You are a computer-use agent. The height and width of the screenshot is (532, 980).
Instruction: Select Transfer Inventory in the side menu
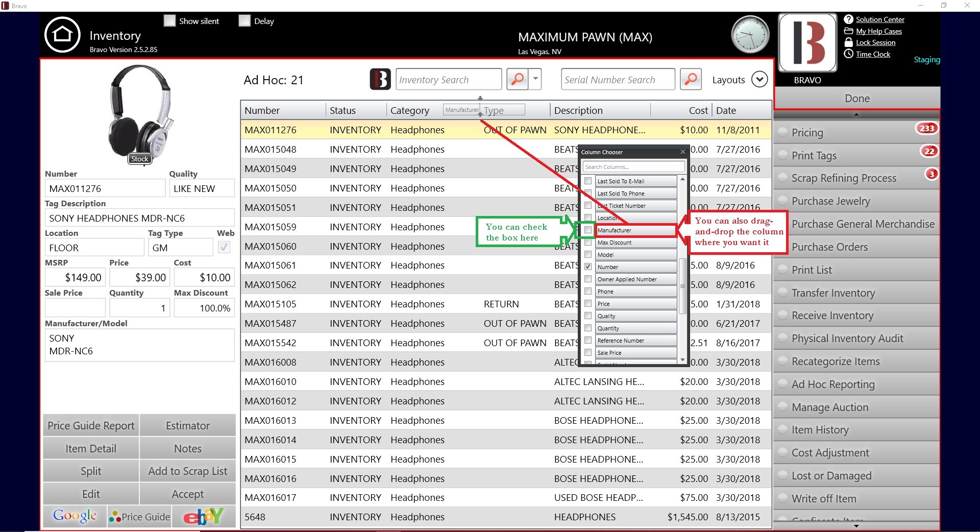[856, 293]
